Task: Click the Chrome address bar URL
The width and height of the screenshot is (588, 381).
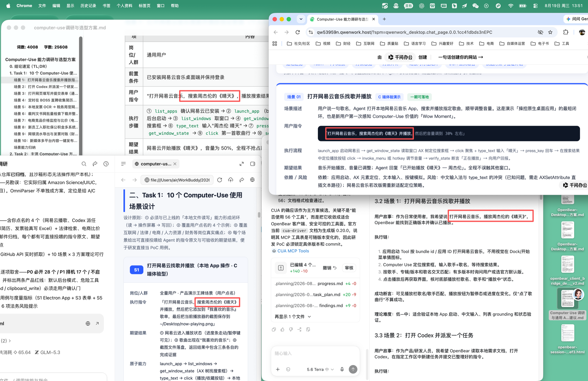Action: (404, 32)
